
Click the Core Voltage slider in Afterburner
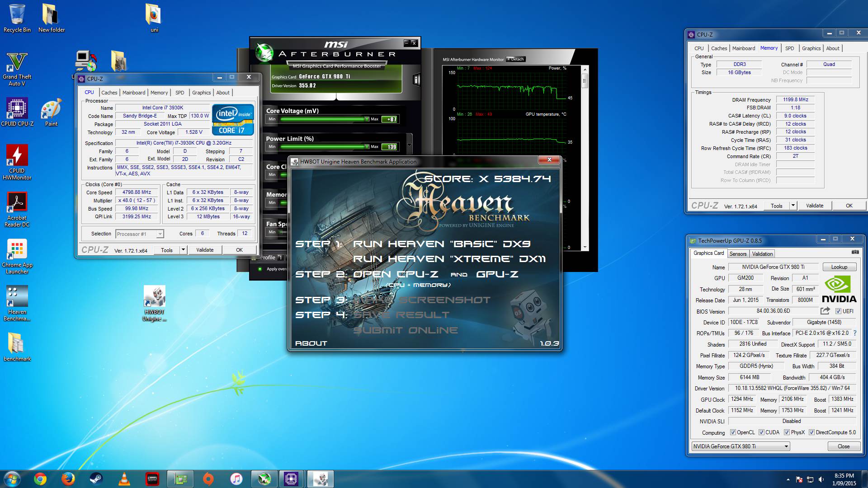tap(325, 119)
